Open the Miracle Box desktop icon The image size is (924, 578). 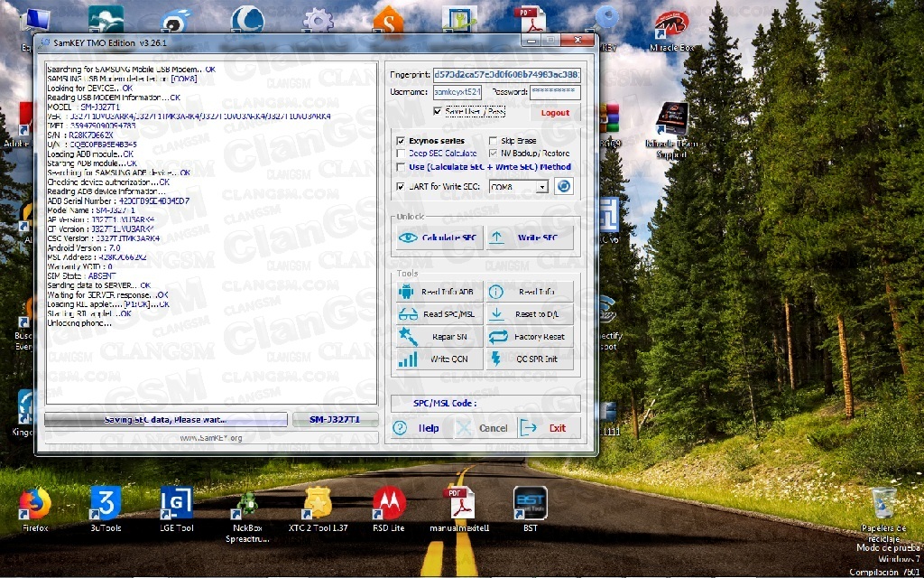671,31
